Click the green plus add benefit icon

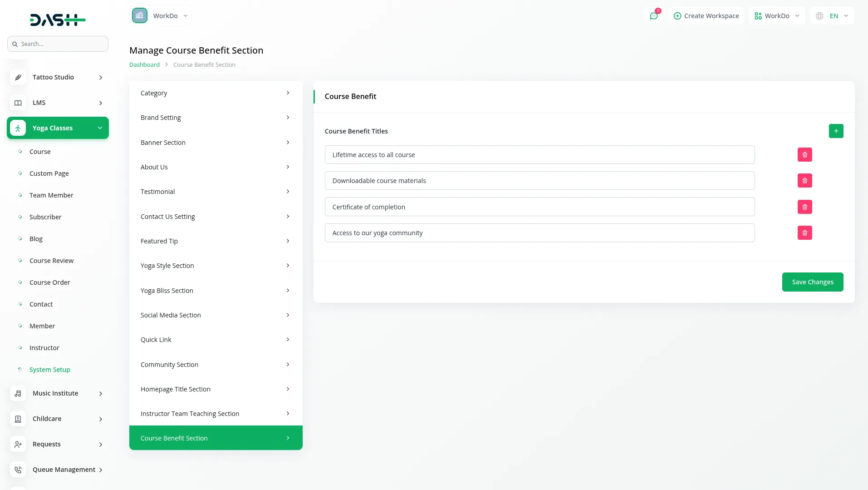point(836,131)
